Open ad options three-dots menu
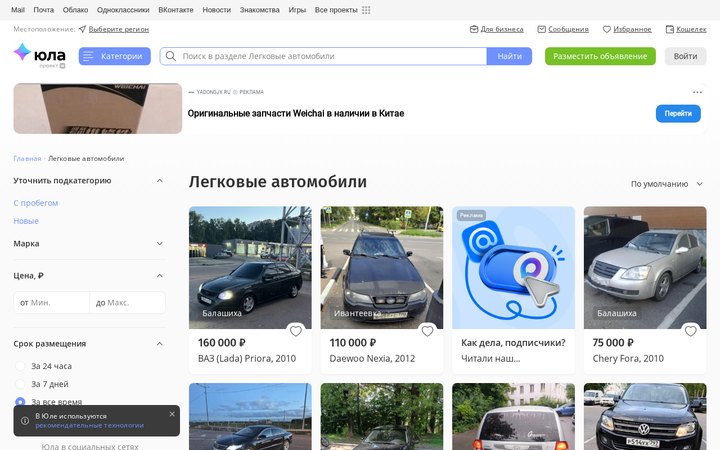This screenshot has width=720, height=450. click(697, 92)
